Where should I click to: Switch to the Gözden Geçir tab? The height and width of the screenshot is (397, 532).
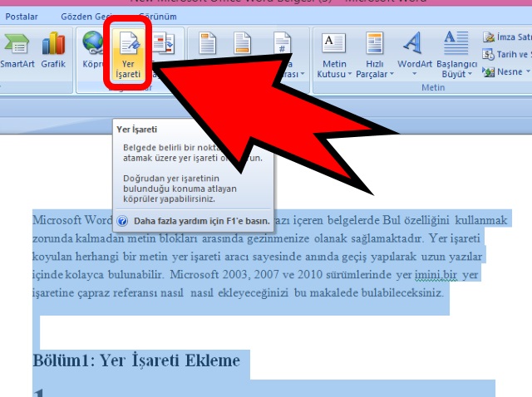pyautogui.click(x=86, y=17)
